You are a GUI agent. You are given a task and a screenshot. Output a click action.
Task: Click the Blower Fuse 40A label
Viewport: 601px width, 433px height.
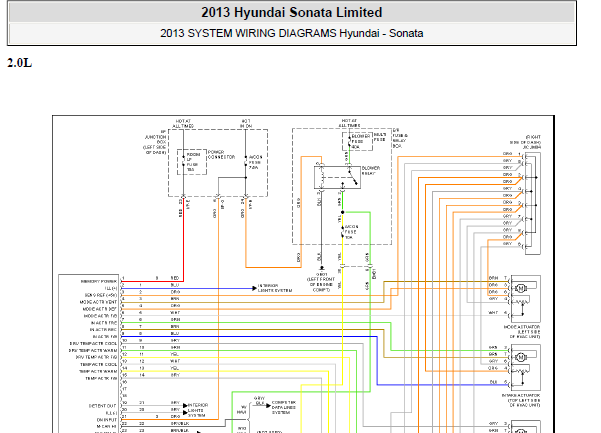click(x=361, y=141)
